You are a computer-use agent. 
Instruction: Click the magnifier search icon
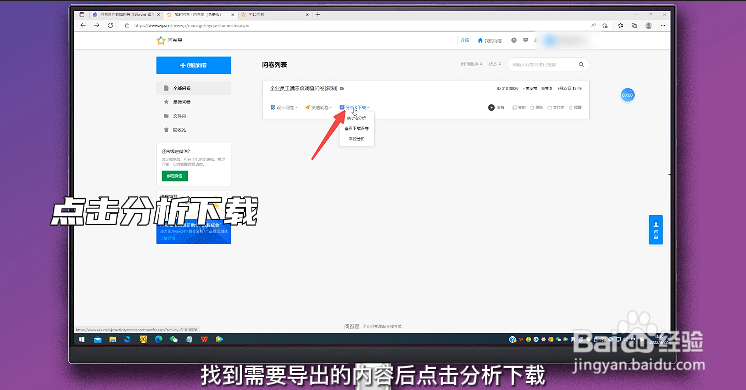581,64
